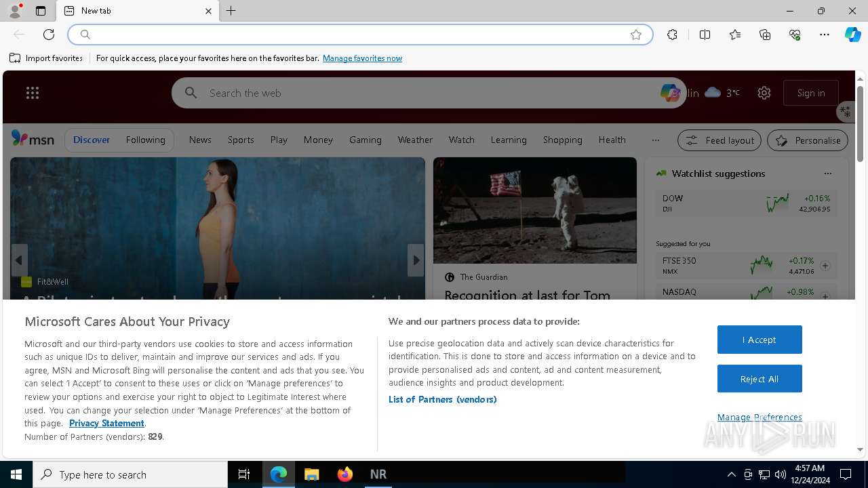Open Task View on taskbar

point(244,474)
